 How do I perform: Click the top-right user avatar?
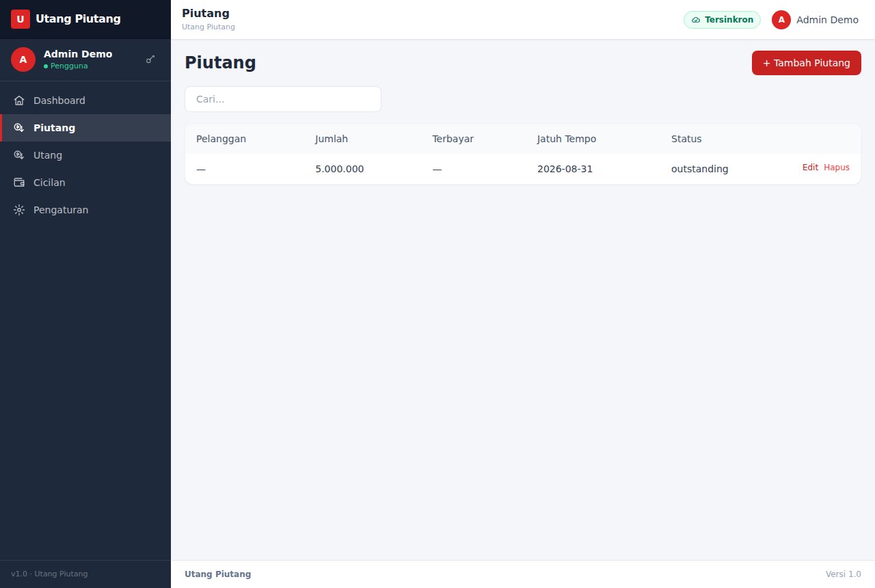[781, 20]
